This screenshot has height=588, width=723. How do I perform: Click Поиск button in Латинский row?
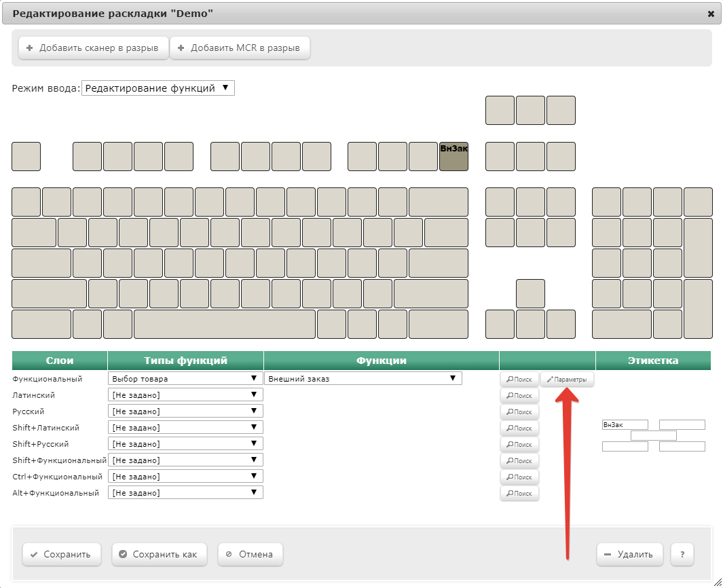point(519,396)
